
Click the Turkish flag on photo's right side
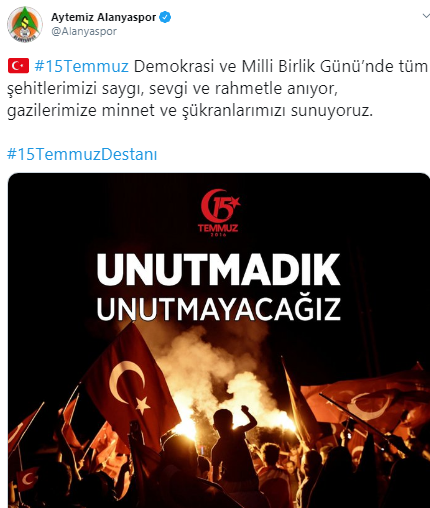[367, 400]
